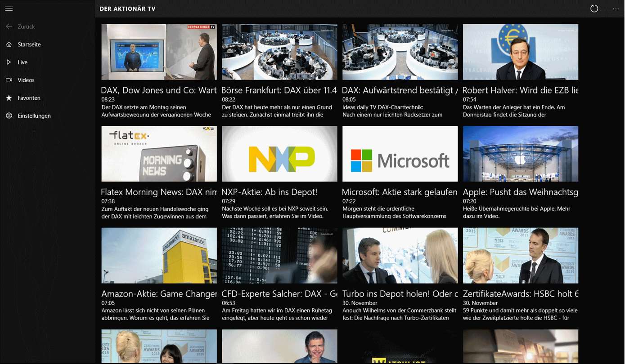Open Turbo ins Depot holen thumbnail
Image resolution: width=625 pixels, height=364 pixels.
[x=400, y=255]
